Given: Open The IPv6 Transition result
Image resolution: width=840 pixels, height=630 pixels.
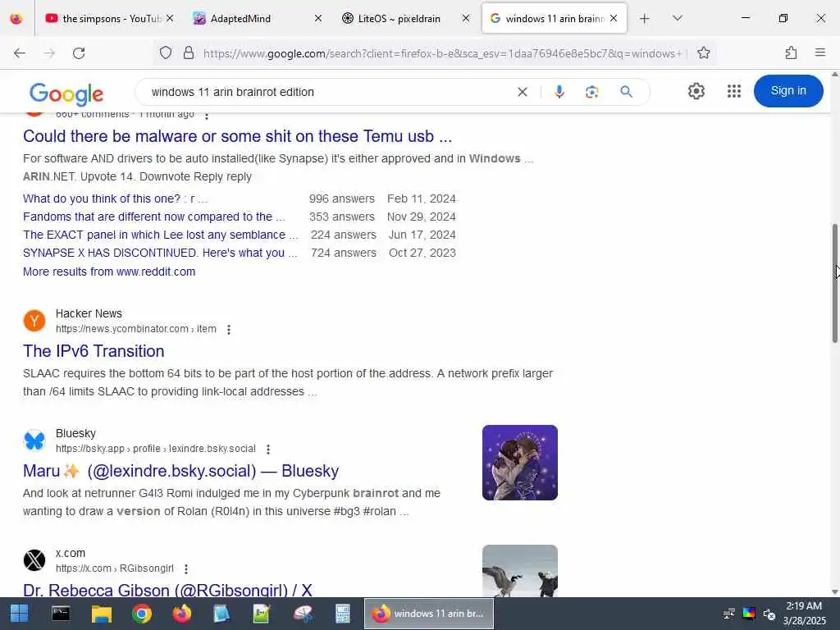Looking at the screenshot, I should (x=94, y=351).
